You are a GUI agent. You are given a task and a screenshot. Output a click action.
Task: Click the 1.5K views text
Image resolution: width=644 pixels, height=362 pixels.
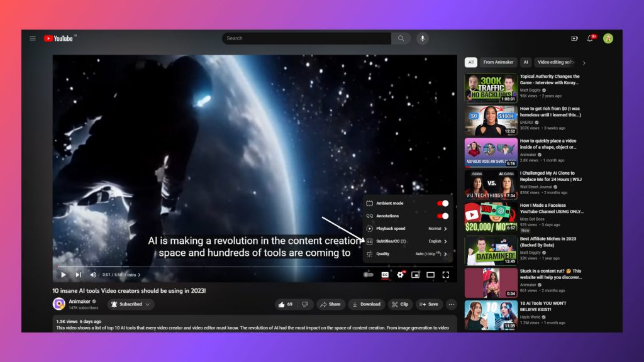(67, 321)
